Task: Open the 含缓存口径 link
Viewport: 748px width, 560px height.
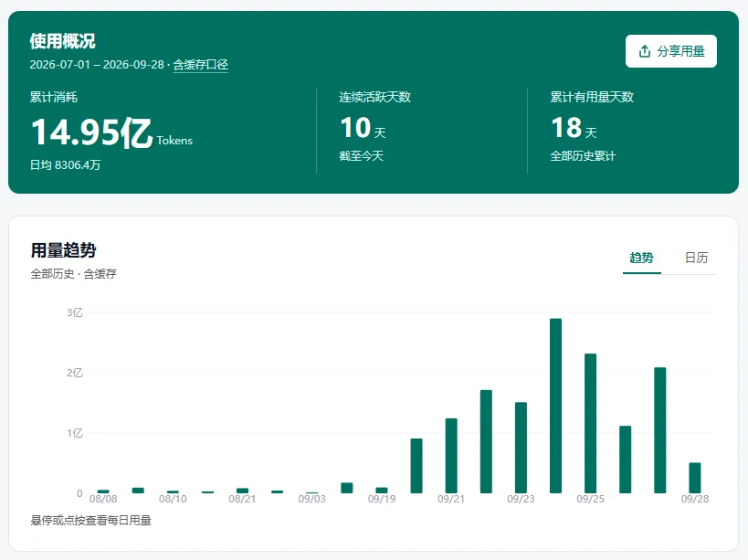Action: pos(200,64)
